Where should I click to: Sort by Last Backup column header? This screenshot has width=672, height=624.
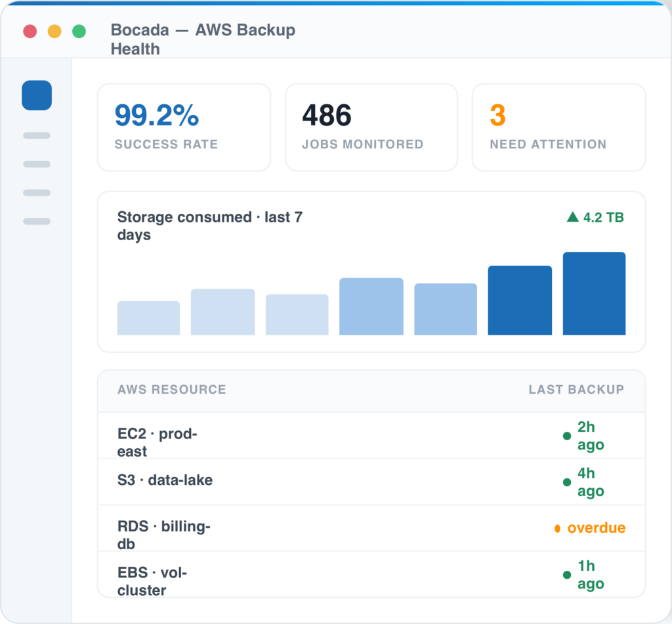coord(576,390)
